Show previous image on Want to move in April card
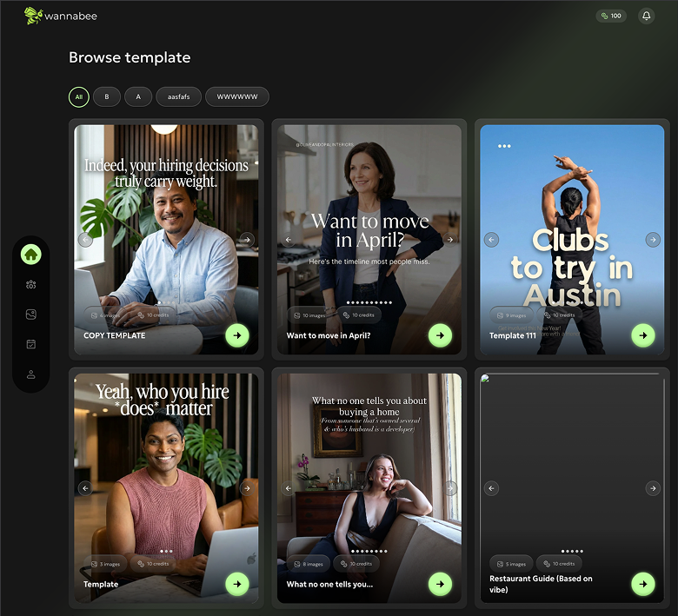The image size is (678, 616). coord(289,240)
